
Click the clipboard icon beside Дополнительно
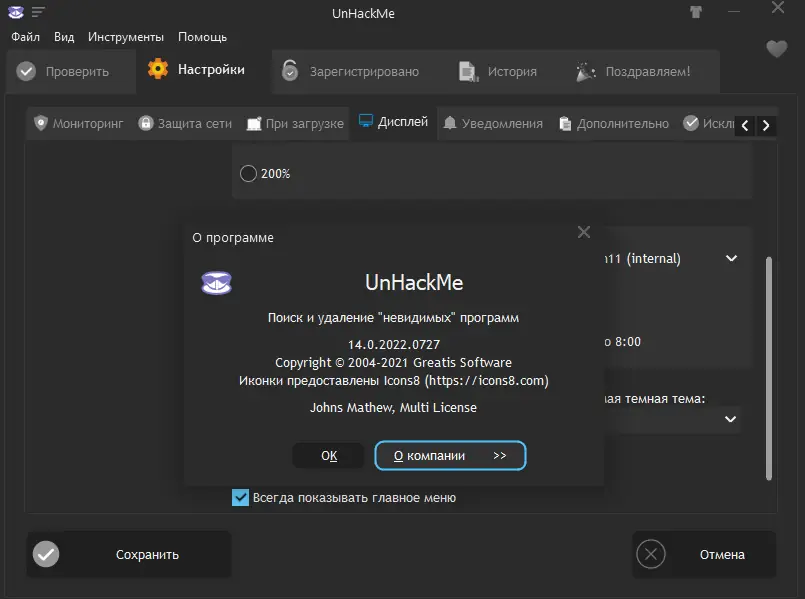[565, 124]
